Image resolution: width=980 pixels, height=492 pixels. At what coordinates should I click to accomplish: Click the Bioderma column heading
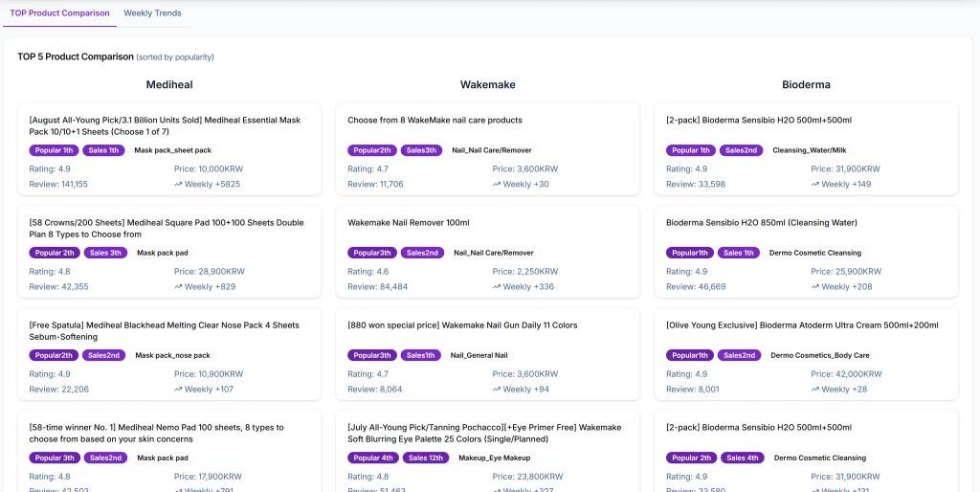806,84
